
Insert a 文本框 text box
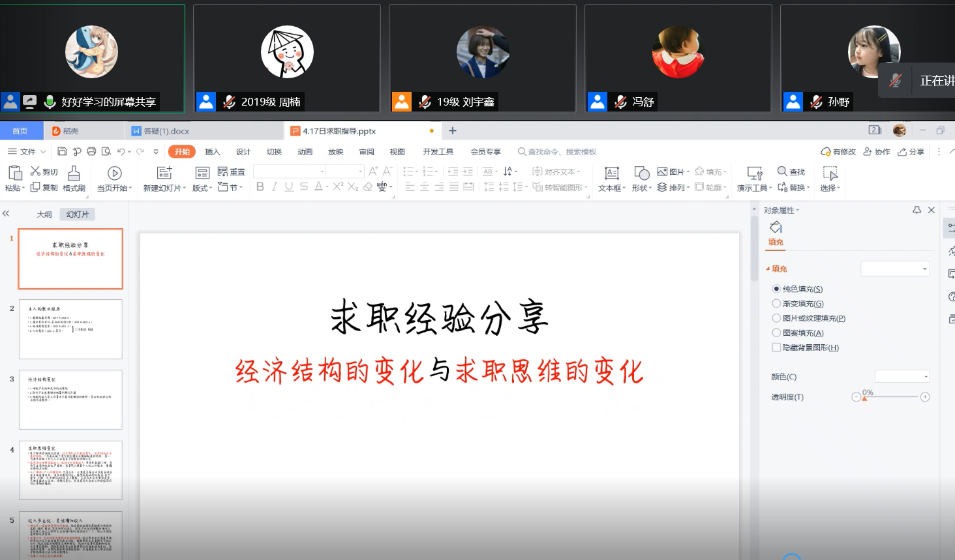(611, 173)
